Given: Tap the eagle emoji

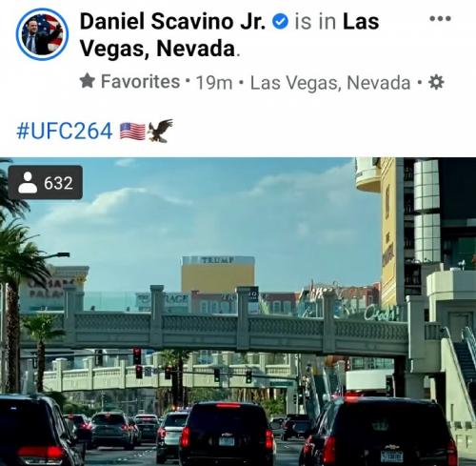Looking at the screenshot, I should pos(160,131).
